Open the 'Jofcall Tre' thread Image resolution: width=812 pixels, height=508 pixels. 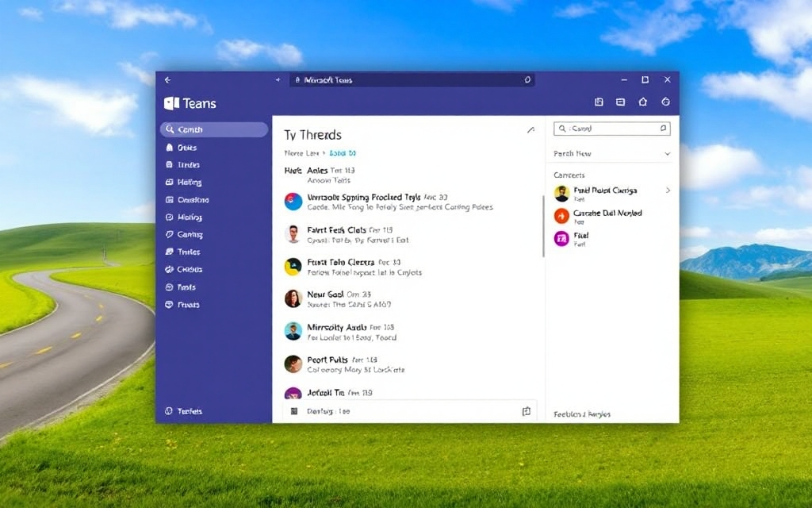(409, 392)
